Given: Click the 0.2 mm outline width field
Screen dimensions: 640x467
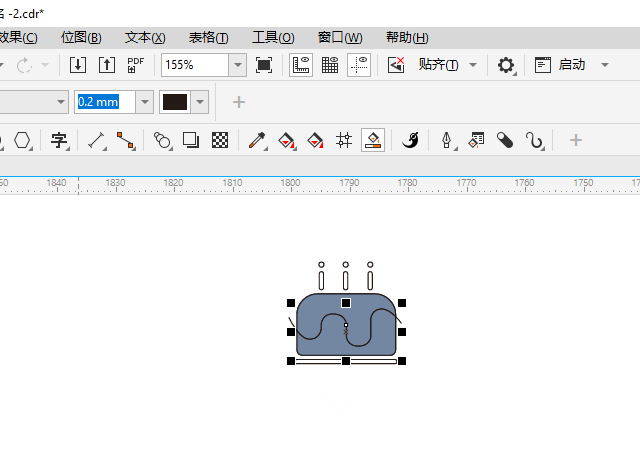Looking at the screenshot, I should tap(104, 102).
